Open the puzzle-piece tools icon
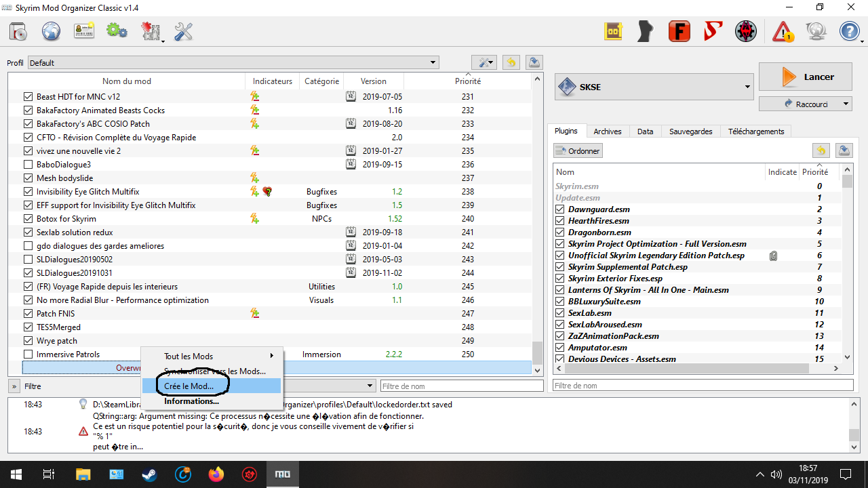 151,31
